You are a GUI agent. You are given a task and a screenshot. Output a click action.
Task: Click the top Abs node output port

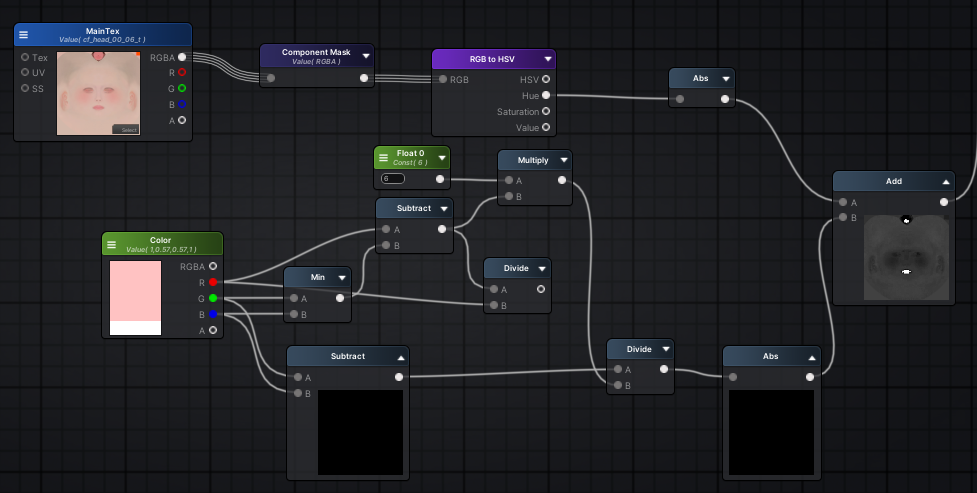725,99
